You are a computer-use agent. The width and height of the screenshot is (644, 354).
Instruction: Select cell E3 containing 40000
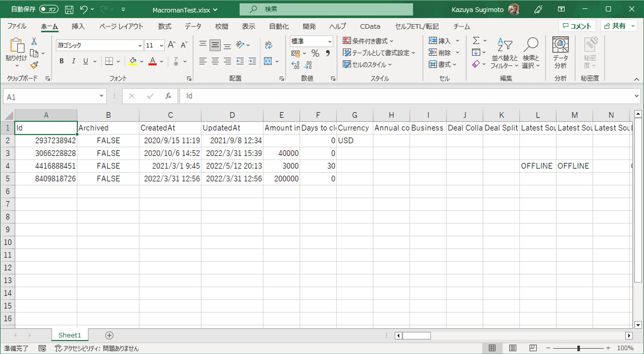[281, 153]
